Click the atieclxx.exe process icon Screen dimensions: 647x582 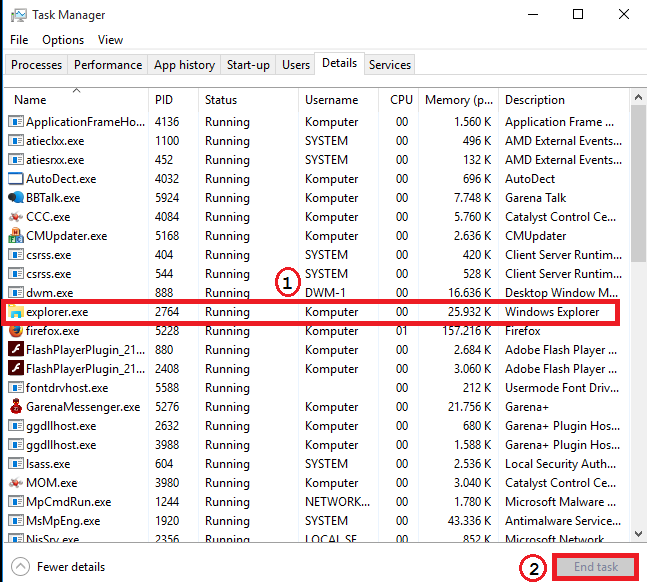pos(16,141)
